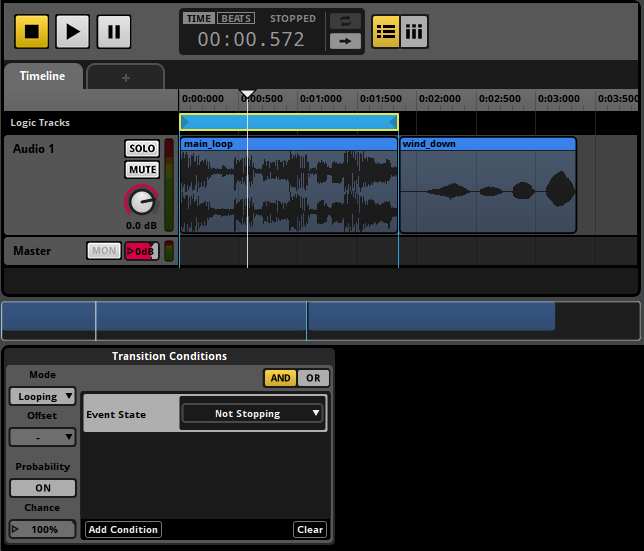This screenshot has width=644, height=551.
Task: Mute the Audio 1 track
Action: click(x=142, y=170)
